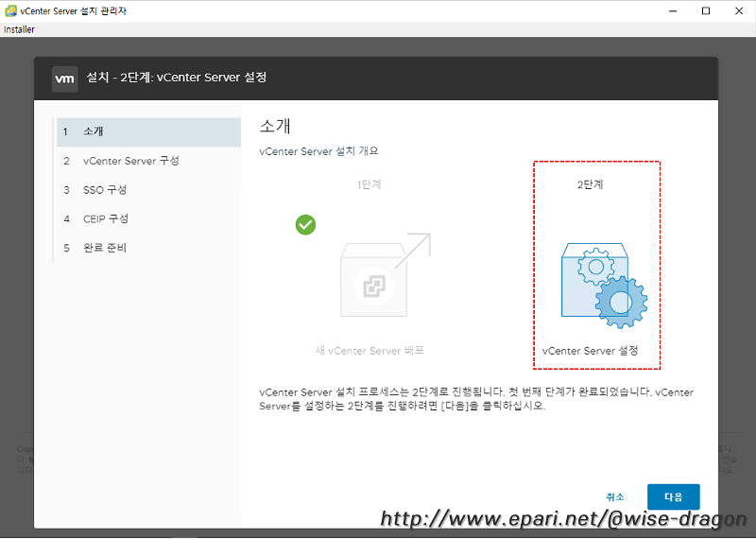
Task: Open the Installer menu
Action: point(19,29)
